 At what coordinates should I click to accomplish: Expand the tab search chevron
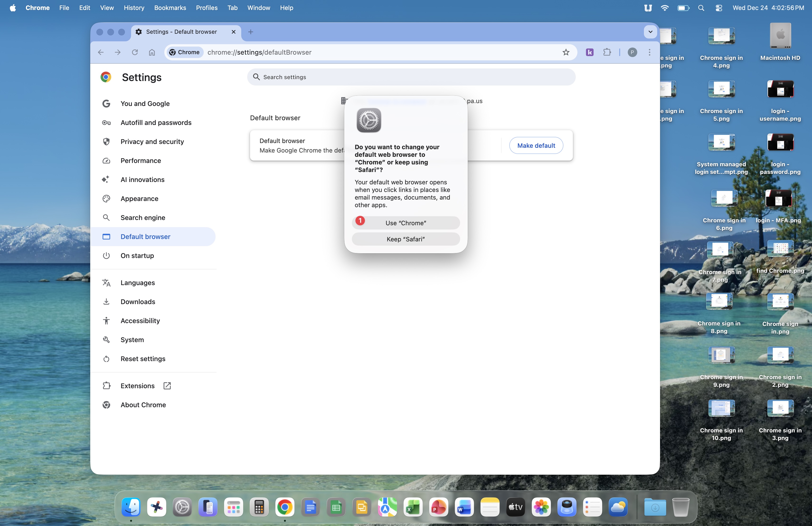point(650,32)
